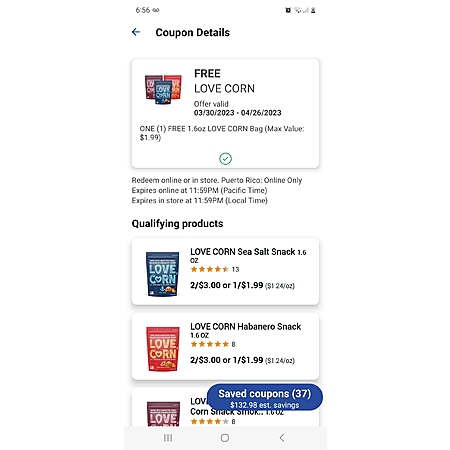Tap the blue Sea Salt bag thumbnail
This screenshot has height=450, width=450.
pyautogui.click(x=163, y=274)
